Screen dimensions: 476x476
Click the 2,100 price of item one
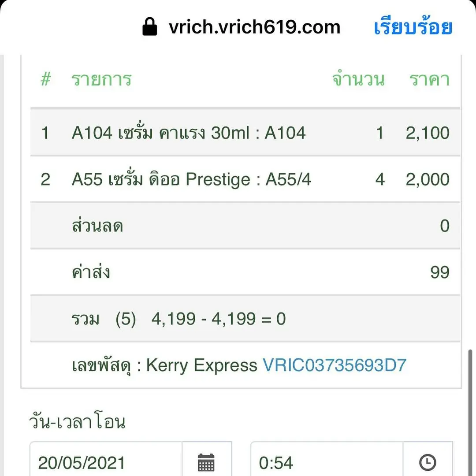click(427, 133)
